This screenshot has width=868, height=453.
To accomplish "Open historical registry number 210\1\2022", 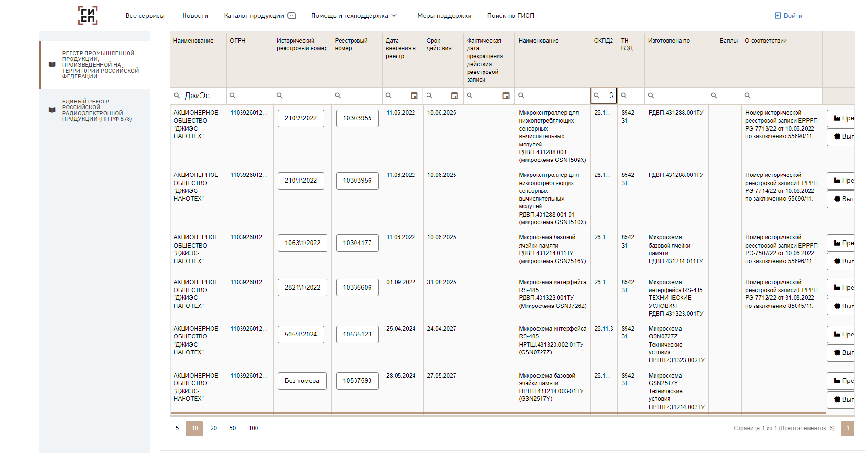I will tap(301, 181).
